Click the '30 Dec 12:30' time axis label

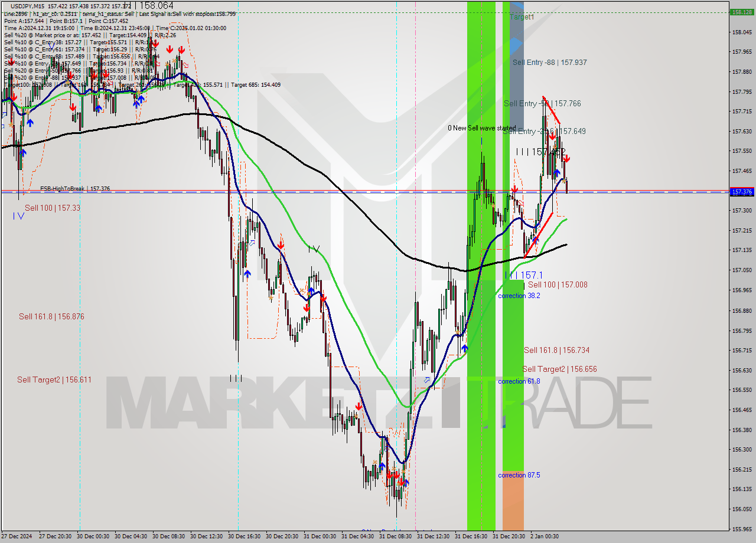coord(207,537)
